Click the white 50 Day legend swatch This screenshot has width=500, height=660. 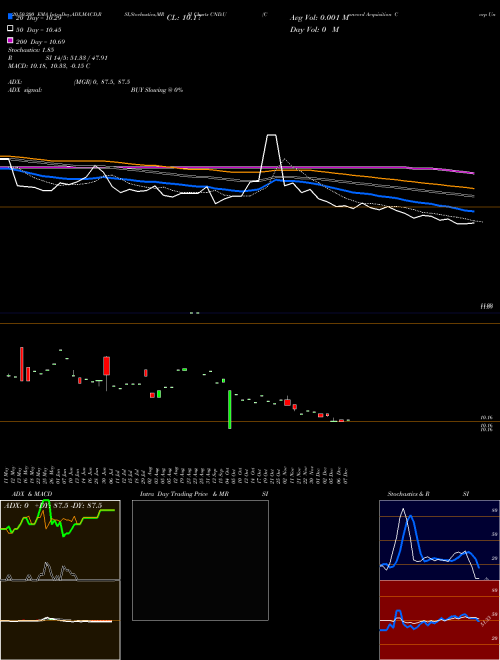click(x=10, y=29)
